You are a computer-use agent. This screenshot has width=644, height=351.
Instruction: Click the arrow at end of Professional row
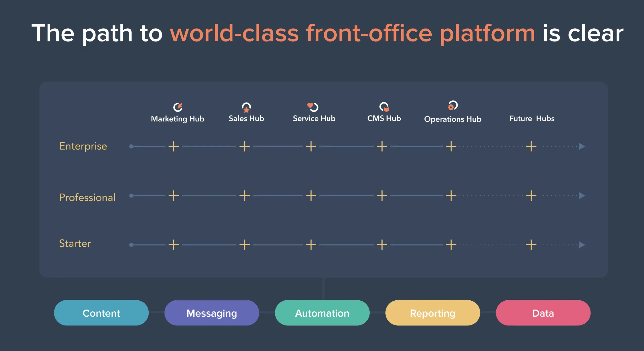tap(582, 195)
